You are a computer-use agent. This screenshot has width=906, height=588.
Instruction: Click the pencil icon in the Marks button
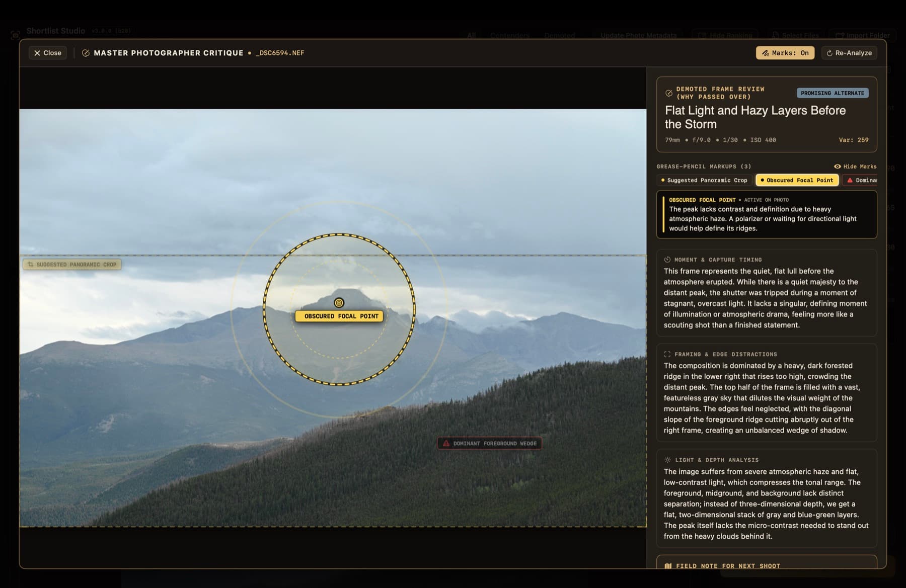765,53
